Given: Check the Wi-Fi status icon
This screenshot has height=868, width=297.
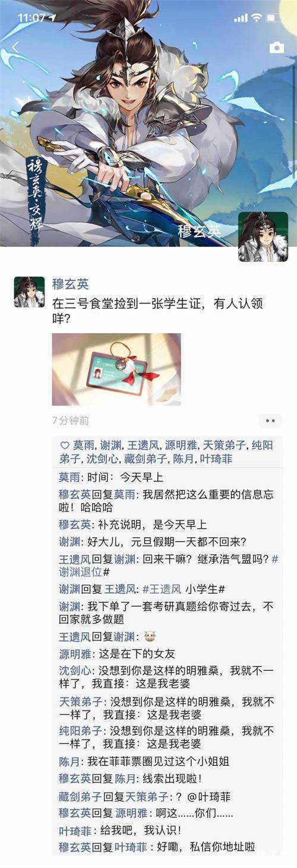Looking at the screenshot, I should [257, 18].
